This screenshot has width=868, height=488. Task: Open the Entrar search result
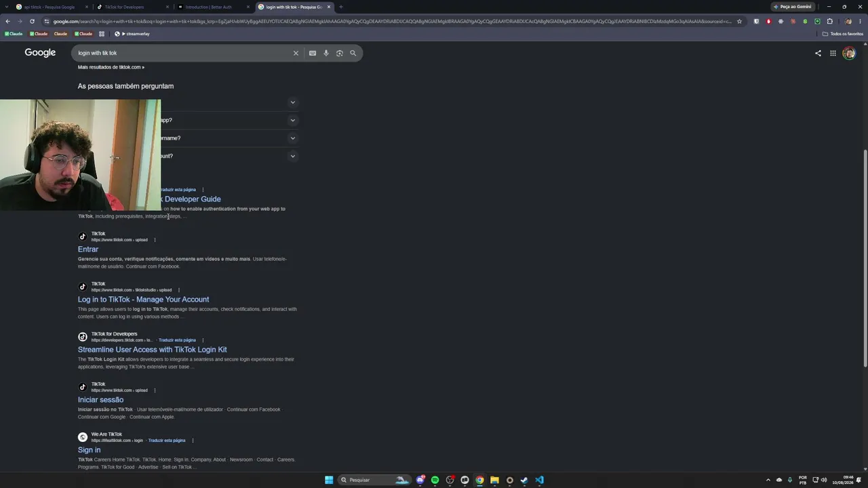click(x=88, y=249)
